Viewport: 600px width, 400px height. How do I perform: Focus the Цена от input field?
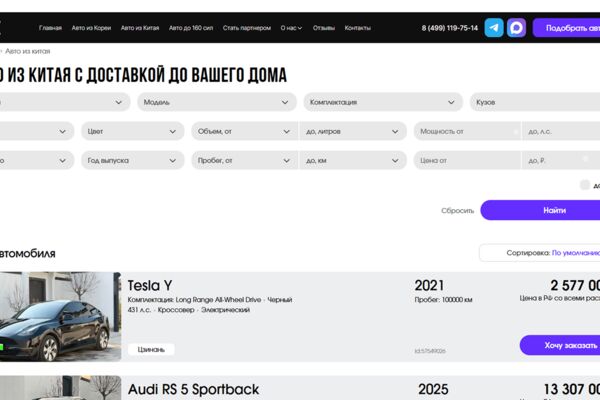click(x=467, y=160)
